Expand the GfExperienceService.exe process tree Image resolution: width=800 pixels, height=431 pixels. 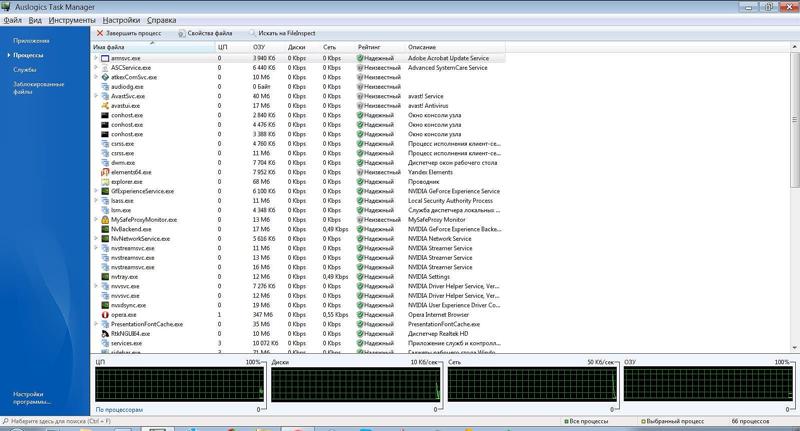(95, 191)
